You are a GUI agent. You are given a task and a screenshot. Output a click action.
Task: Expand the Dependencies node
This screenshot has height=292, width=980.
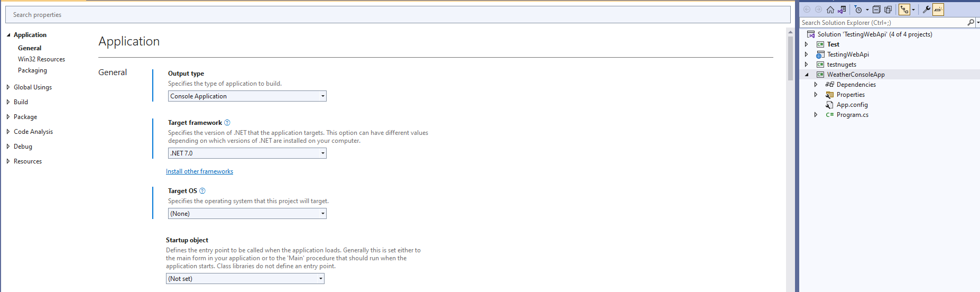[x=816, y=85]
